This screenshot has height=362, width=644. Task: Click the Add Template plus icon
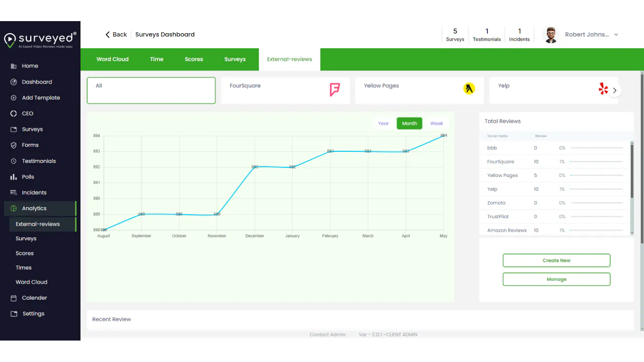coord(14,98)
